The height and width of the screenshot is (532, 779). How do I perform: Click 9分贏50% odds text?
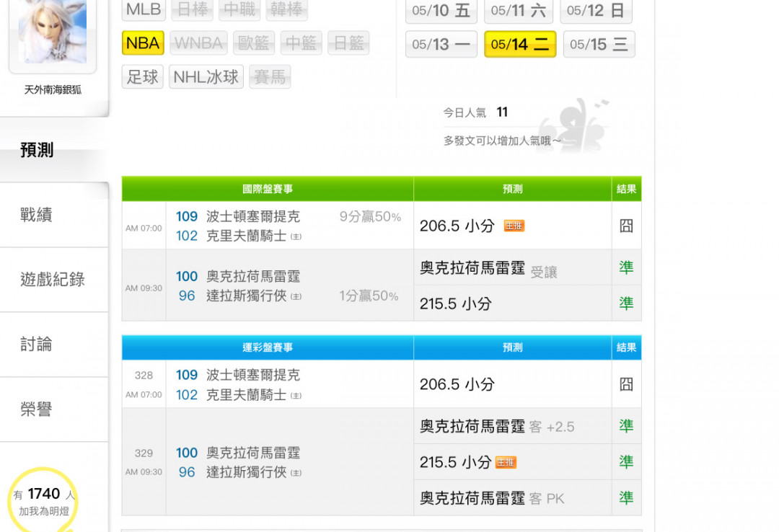[x=370, y=216]
